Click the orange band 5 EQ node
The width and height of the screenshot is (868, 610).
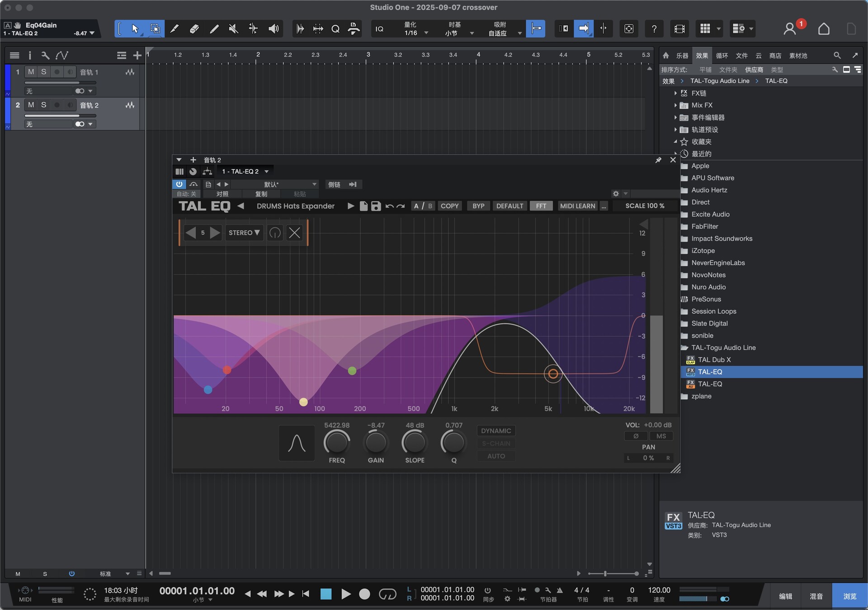[553, 374]
